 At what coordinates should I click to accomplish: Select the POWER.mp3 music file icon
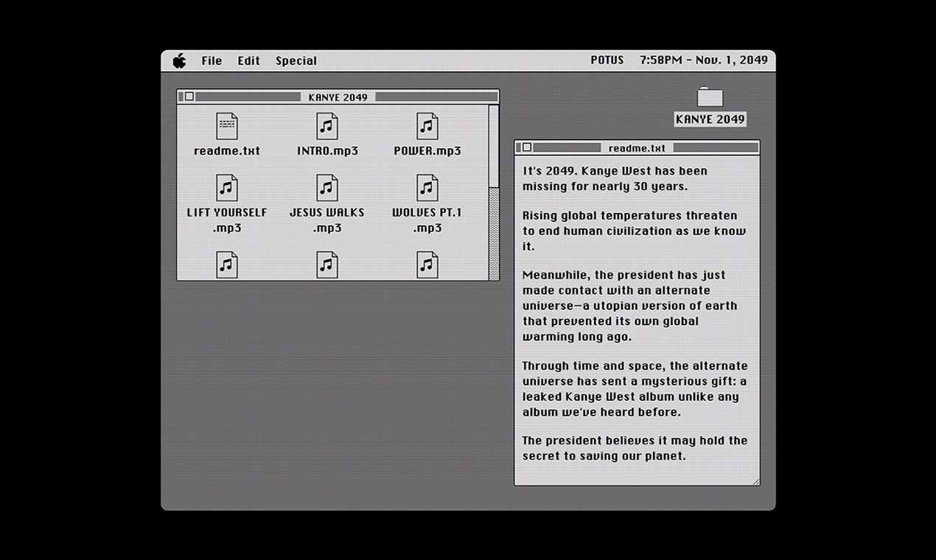pyautogui.click(x=427, y=126)
